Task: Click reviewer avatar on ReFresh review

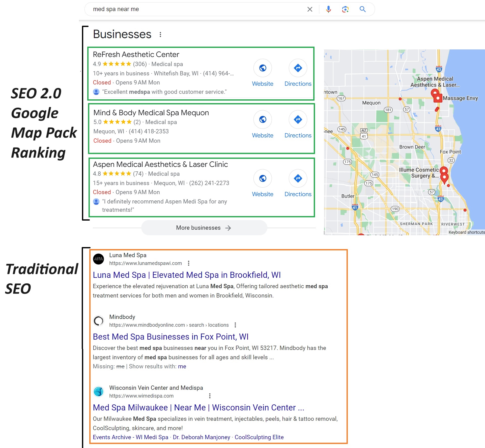Action: tap(96, 92)
